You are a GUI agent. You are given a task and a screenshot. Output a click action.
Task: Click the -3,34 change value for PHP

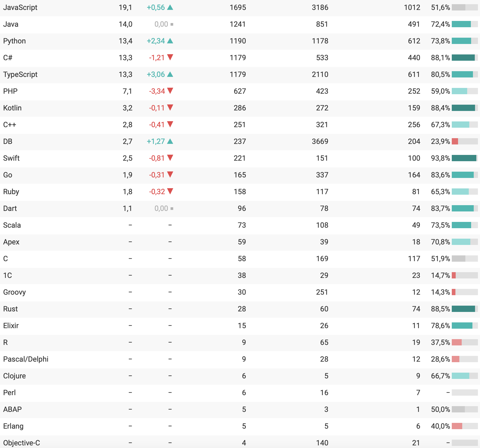pyautogui.click(x=157, y=91)
